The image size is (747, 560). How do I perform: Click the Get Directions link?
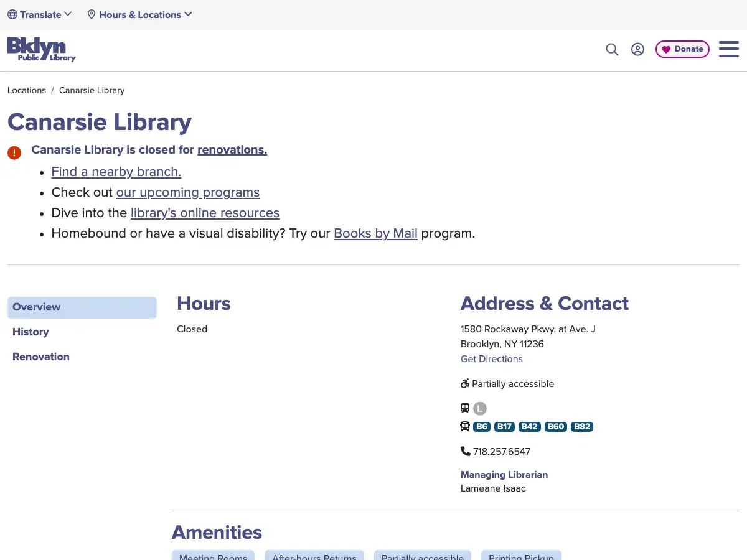tap(492, 359)
